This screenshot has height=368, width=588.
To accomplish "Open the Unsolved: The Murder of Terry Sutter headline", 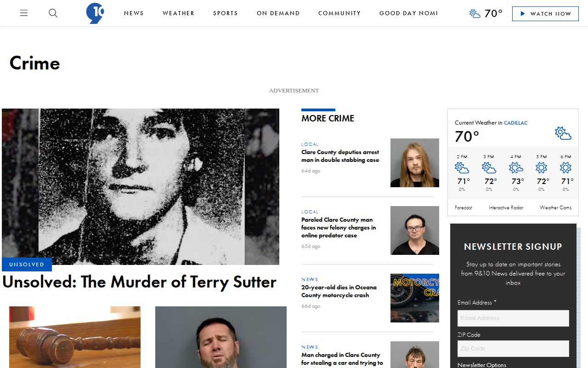I will 139,282.
